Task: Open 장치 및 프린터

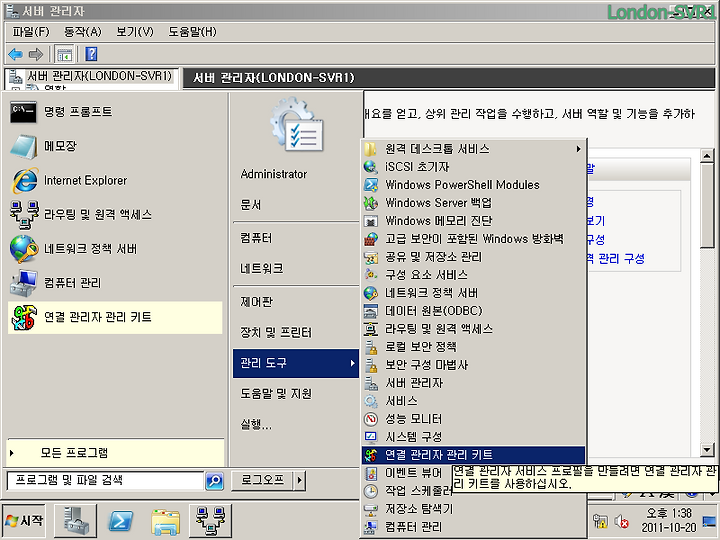Action: pyautogui.click(x=296, y=332)
